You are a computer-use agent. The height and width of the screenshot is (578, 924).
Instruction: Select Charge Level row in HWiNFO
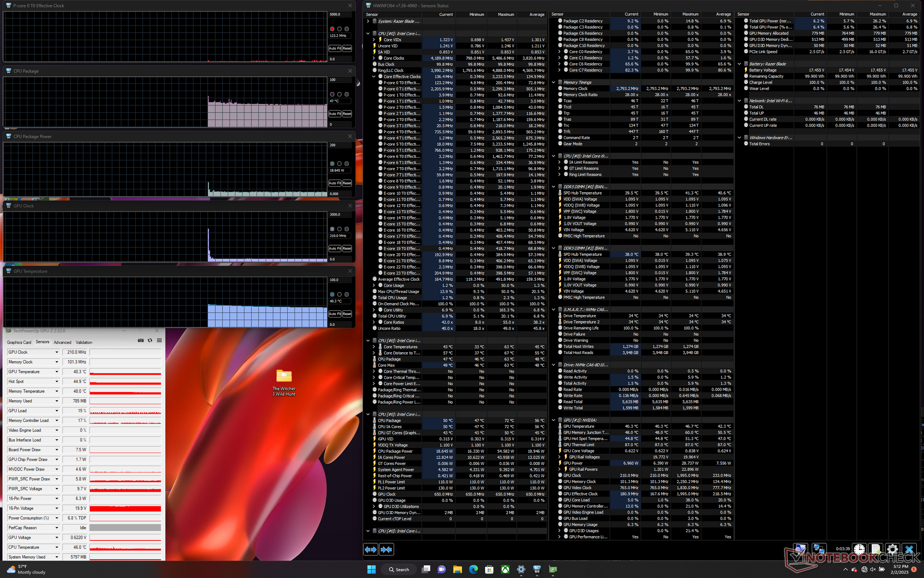(828, 82)
